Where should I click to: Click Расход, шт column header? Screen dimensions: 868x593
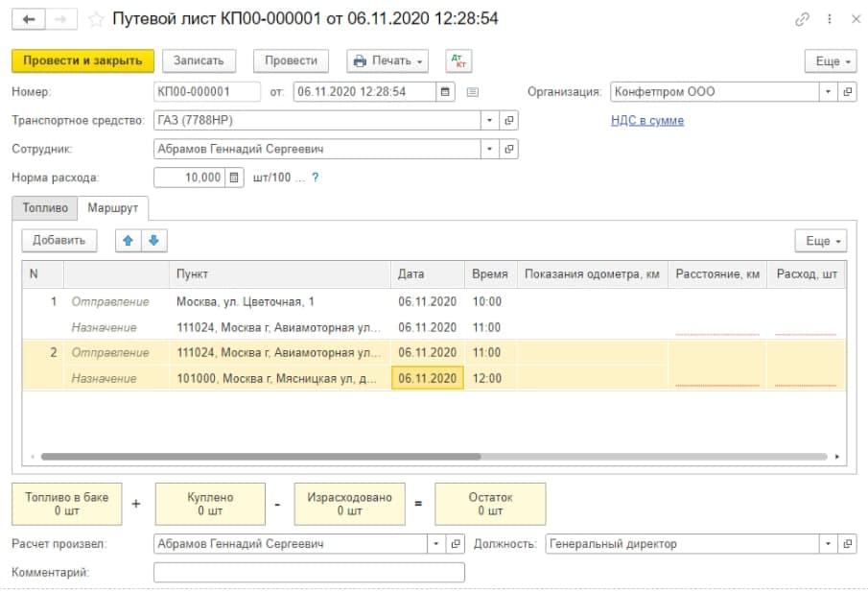807,274
